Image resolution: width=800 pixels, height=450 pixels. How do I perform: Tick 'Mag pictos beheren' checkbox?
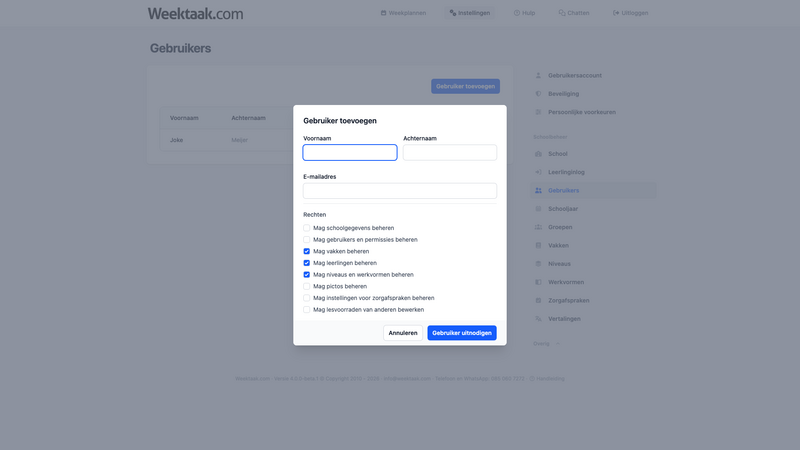307,286
